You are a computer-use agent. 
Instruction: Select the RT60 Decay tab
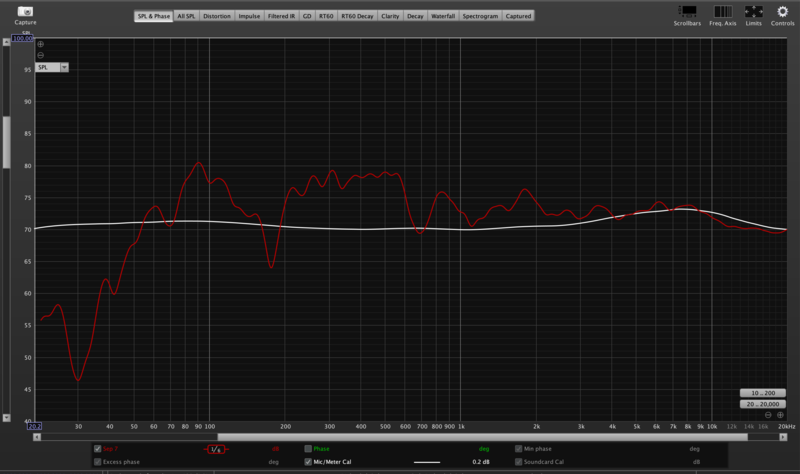358,16
